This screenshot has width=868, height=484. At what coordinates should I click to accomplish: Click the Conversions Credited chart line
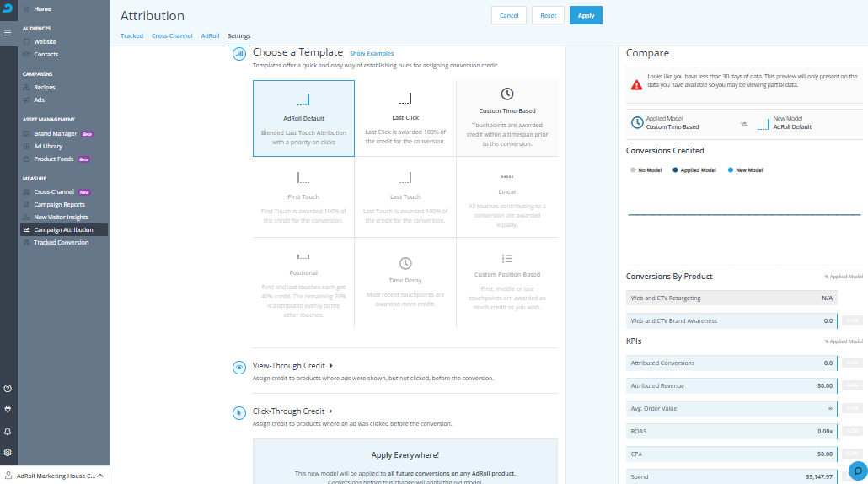744,214
